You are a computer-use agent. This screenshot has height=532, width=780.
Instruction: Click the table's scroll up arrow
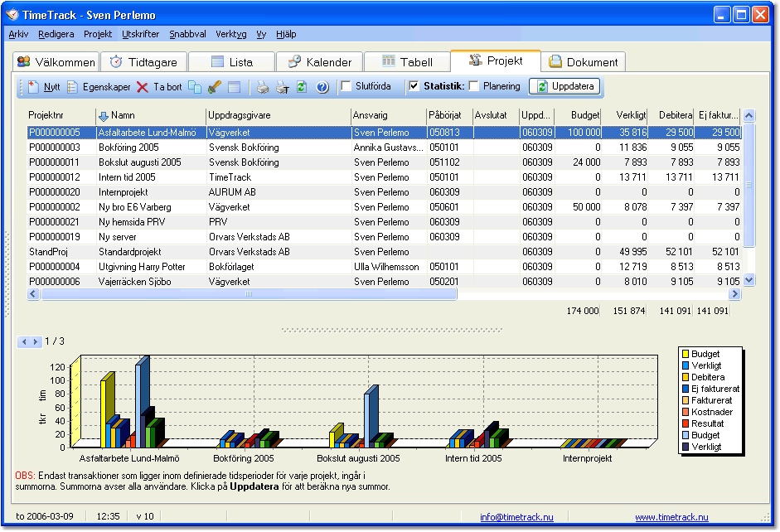pyautogui.click(x=749, y=116)
